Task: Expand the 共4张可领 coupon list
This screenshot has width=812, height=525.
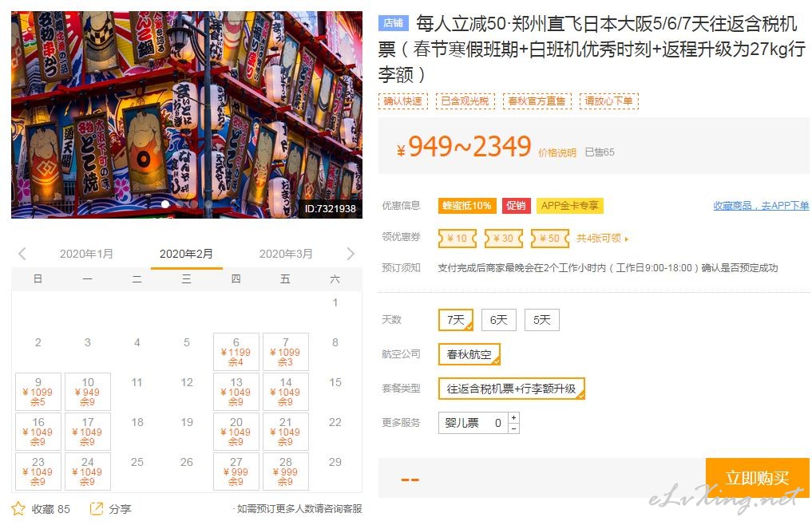Action: pyautogui.click(x=602, y=239)
